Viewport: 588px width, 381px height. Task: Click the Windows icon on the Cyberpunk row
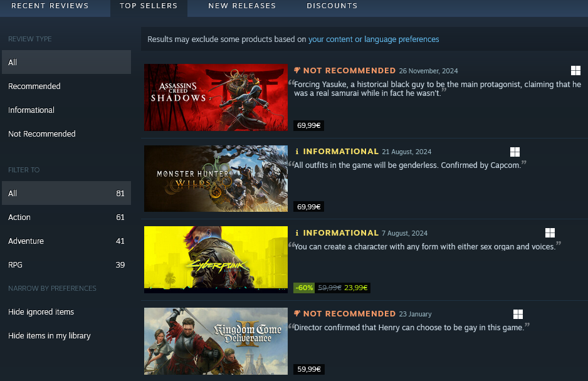pos(550,233)
